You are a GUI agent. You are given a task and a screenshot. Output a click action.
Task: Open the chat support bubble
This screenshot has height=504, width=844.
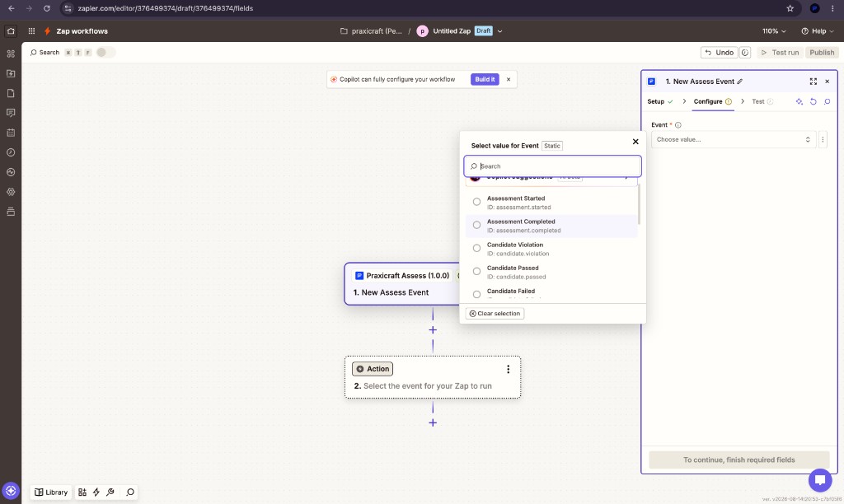820,480
